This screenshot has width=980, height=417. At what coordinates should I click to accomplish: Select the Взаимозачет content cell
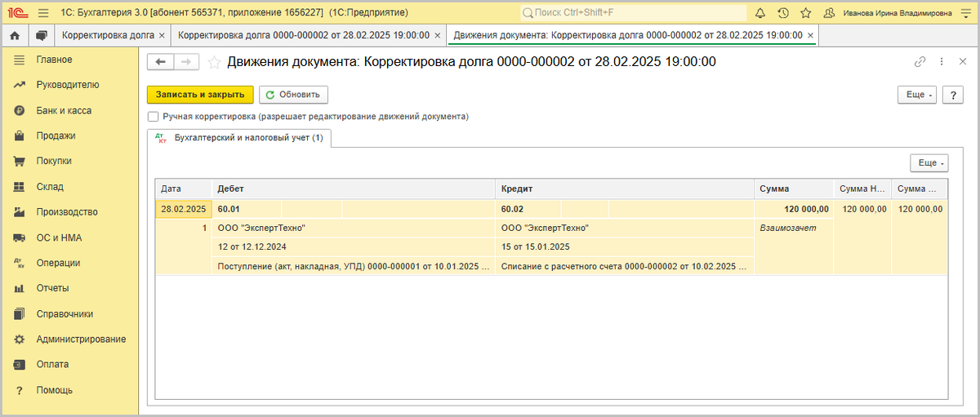(x=793, y=228)
